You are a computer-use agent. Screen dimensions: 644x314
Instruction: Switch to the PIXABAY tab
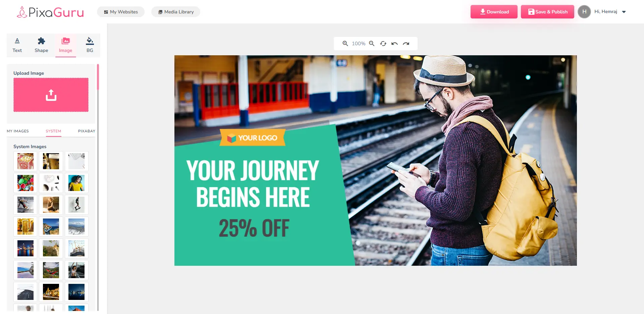tap(87, 131)
